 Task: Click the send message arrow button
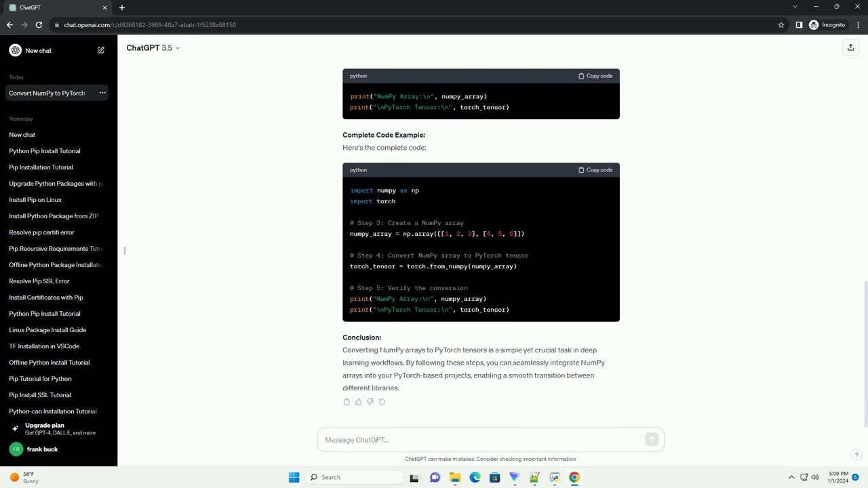click(x=652, y=440)
